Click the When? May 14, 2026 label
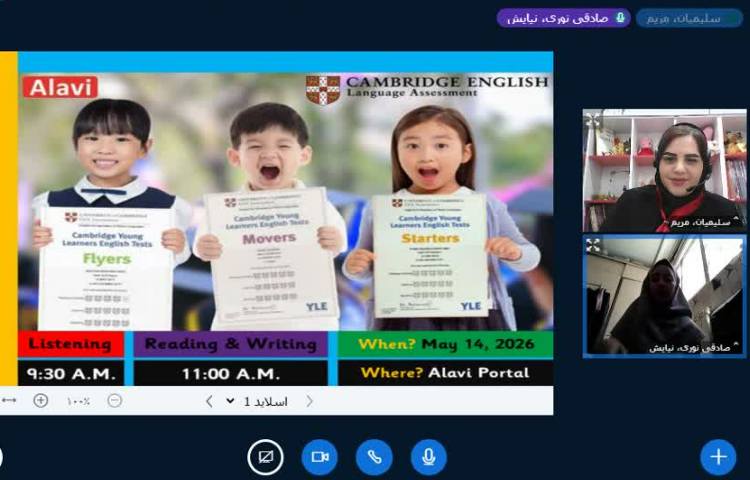 coord(446,344)
